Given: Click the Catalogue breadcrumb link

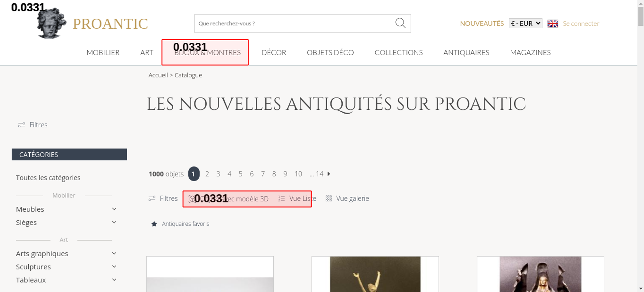Looking at the screenshot, I should tap(188, 75).
